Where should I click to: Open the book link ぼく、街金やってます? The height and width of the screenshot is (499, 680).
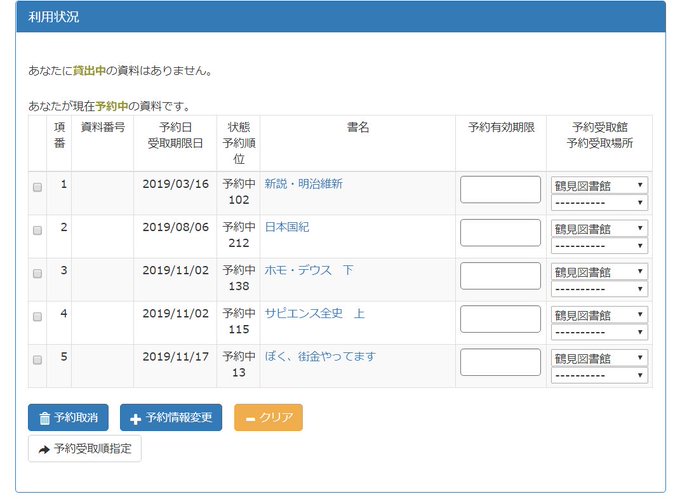[320, 357]
